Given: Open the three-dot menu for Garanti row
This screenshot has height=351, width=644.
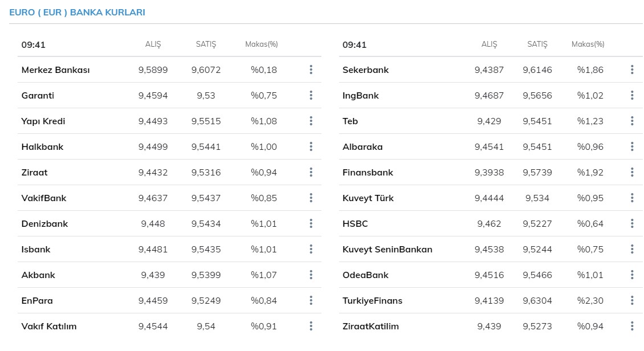Looking at the screenshot, I should pos(311,95).
